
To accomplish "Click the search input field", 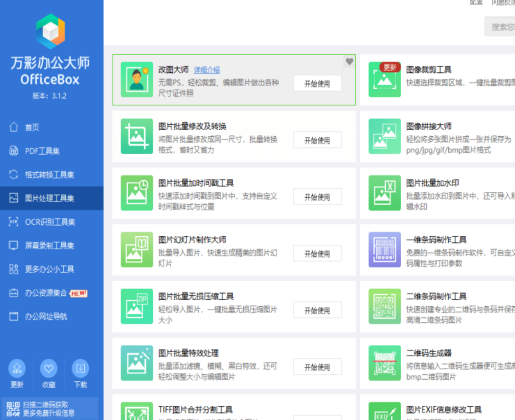I will pos(500,26).
